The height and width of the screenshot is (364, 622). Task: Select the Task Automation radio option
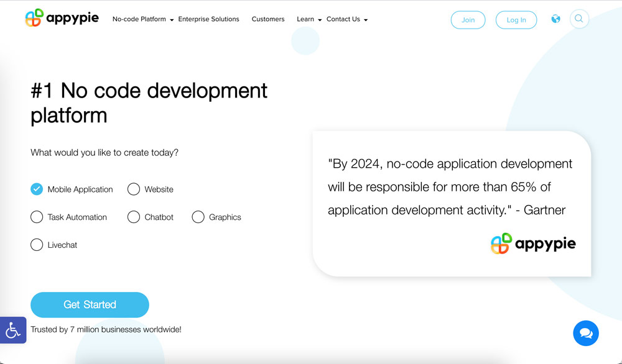[37, 217]
